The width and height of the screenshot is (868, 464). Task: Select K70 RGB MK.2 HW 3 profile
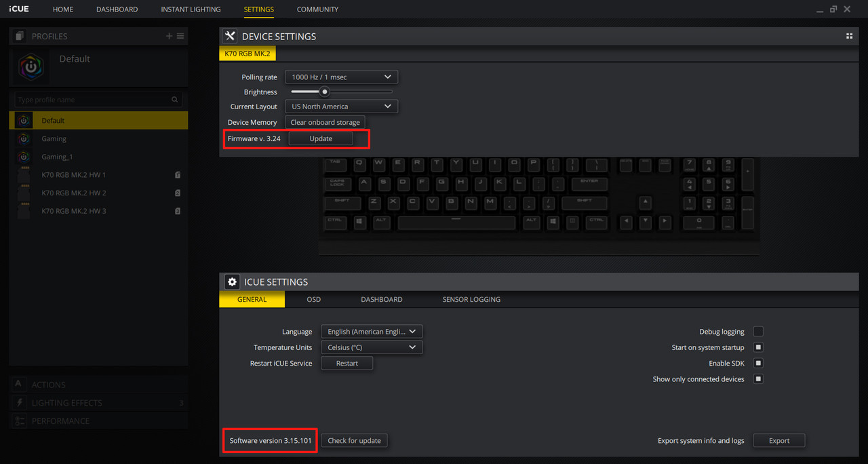(x=98, y=211)
